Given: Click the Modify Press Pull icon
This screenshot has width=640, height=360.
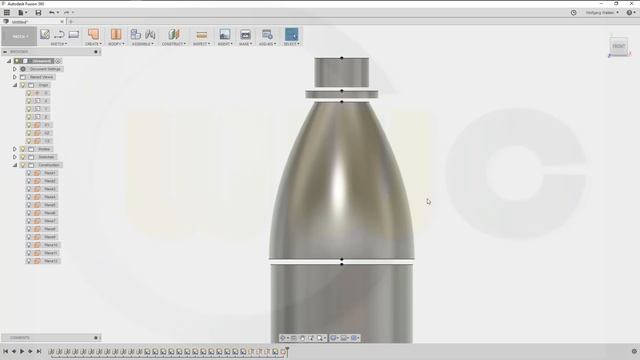Looking at the screenshot, I should 116,34.
